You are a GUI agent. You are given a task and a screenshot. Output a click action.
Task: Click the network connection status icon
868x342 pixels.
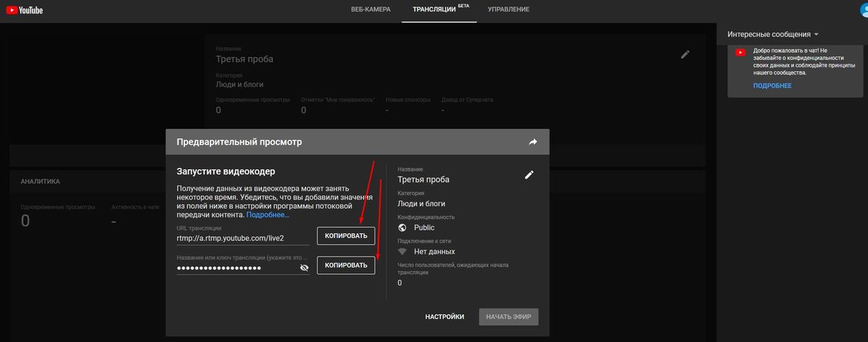pyautogui.click(x=404, y=252)
